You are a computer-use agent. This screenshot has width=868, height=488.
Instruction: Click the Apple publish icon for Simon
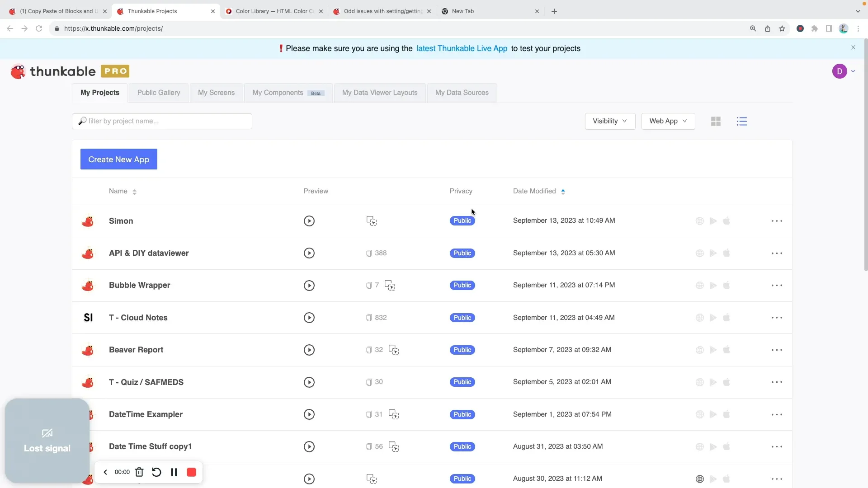pyautogui.click(x=727, y=221)
